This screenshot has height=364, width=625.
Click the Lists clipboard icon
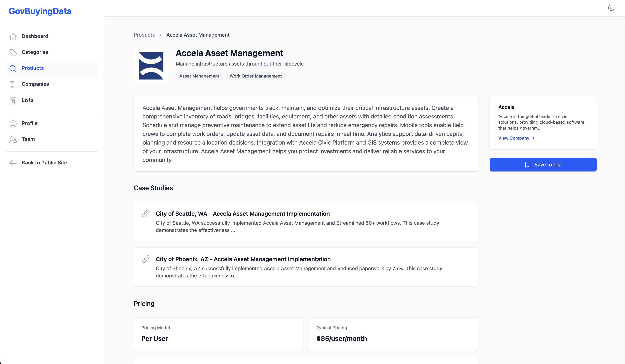[x=13, y=100]
